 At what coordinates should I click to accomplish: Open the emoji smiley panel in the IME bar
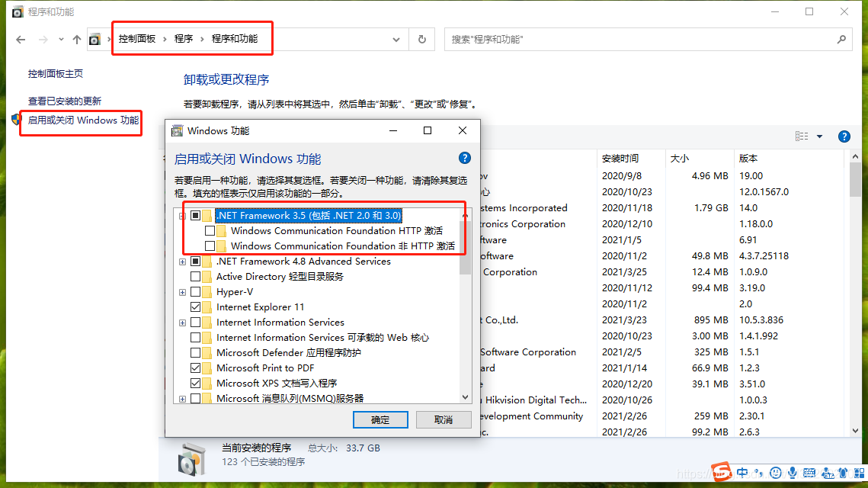pyautogui.click(x=776, y=473)
